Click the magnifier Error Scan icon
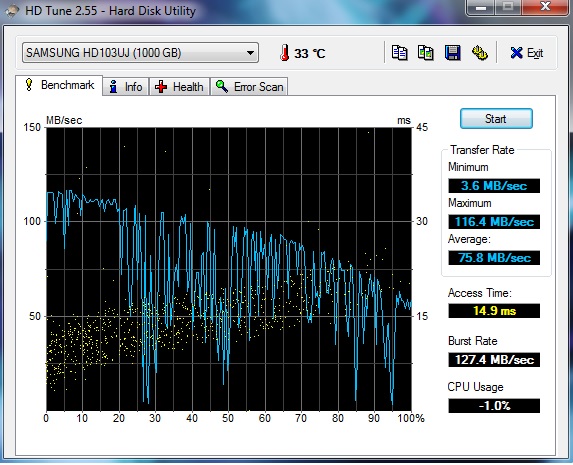Viewport: 573px width, 465px height. pos(222,86)
